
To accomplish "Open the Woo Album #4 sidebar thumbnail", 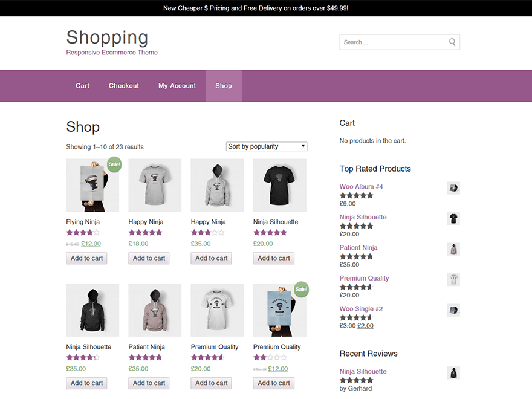I will (453, 188).
